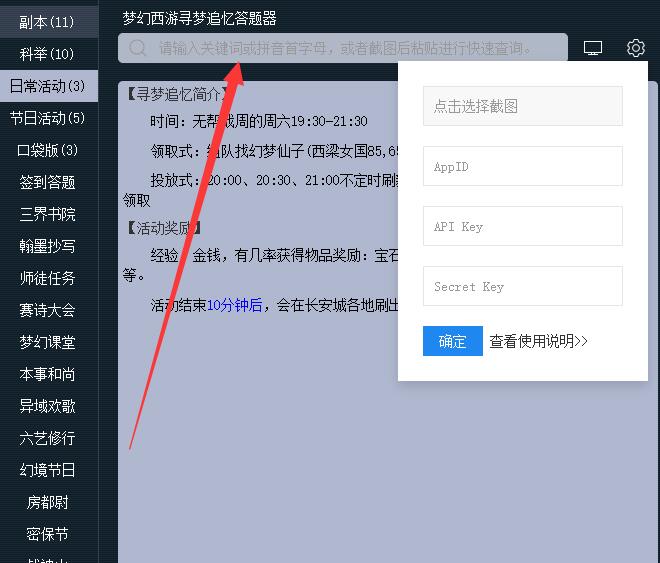Open 签到答题 in the sidebar
This screenshot has height=563, width=660.
click(47, 182)
